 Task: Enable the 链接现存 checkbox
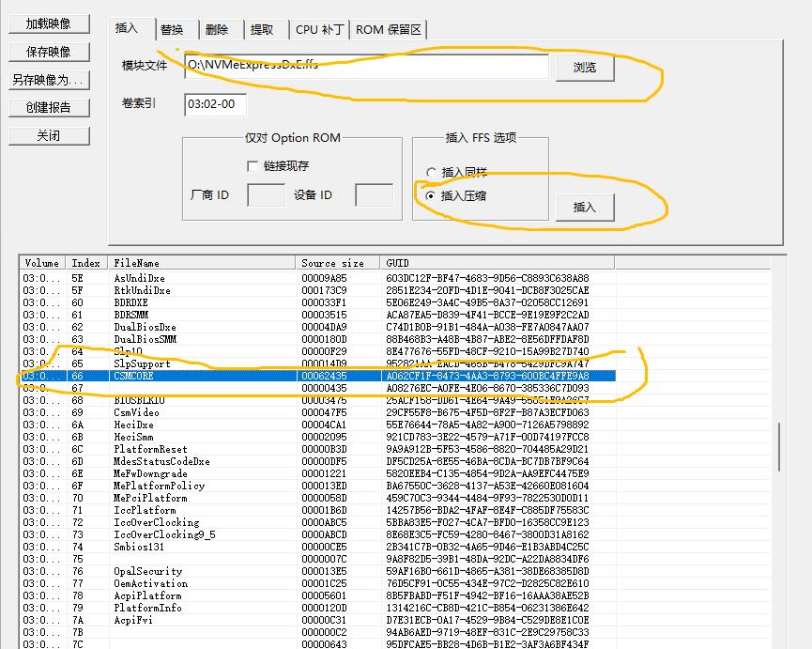click(253, 166)
